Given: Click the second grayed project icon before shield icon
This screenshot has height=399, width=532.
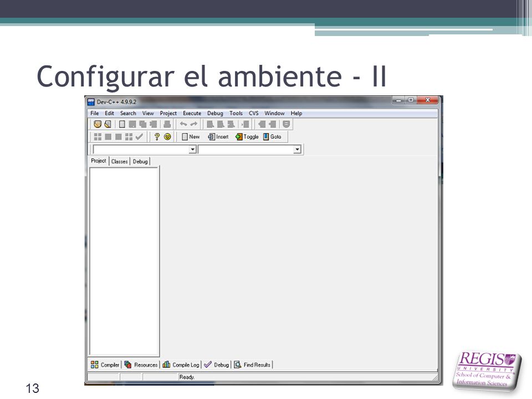Looking at the screenshot, I should [x=272, y=124].
